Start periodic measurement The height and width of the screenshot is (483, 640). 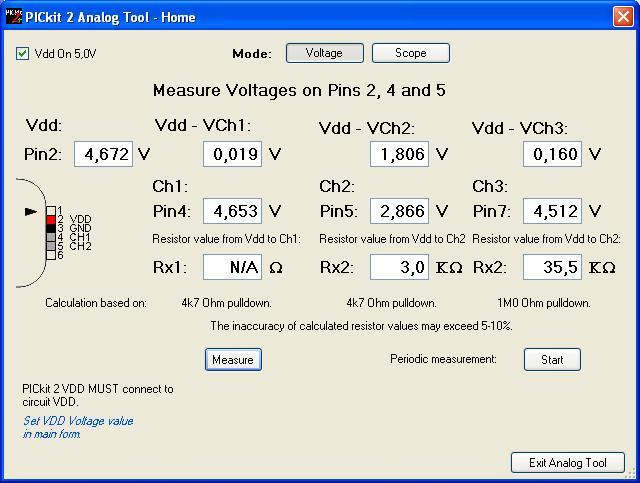(552, 360)
